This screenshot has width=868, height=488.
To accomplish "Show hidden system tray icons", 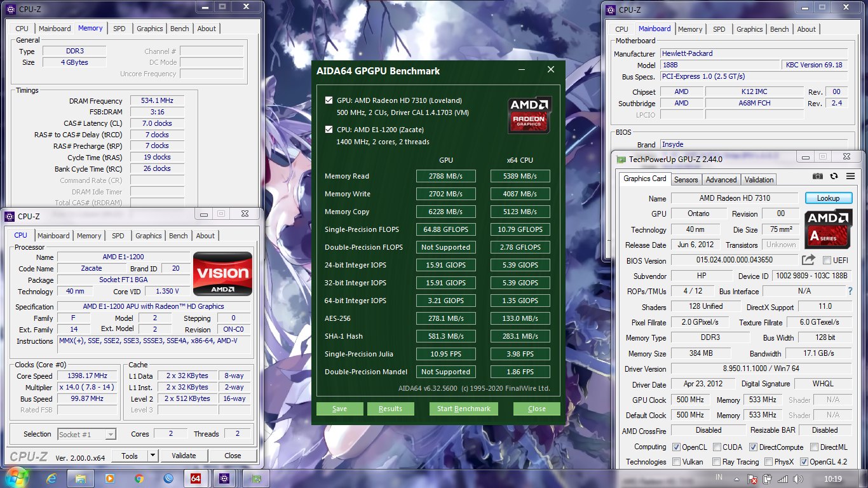I will tap(737, 478).
